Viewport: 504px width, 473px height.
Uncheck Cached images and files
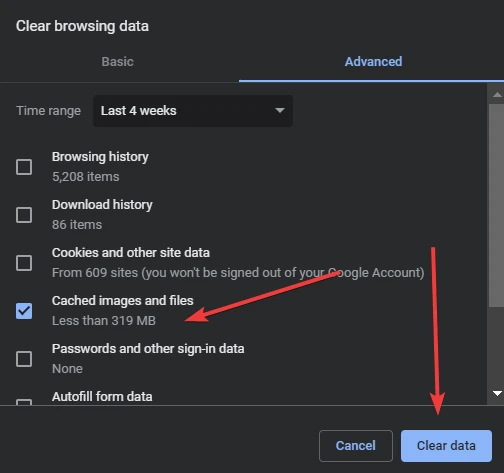click(x=24, y=311)
